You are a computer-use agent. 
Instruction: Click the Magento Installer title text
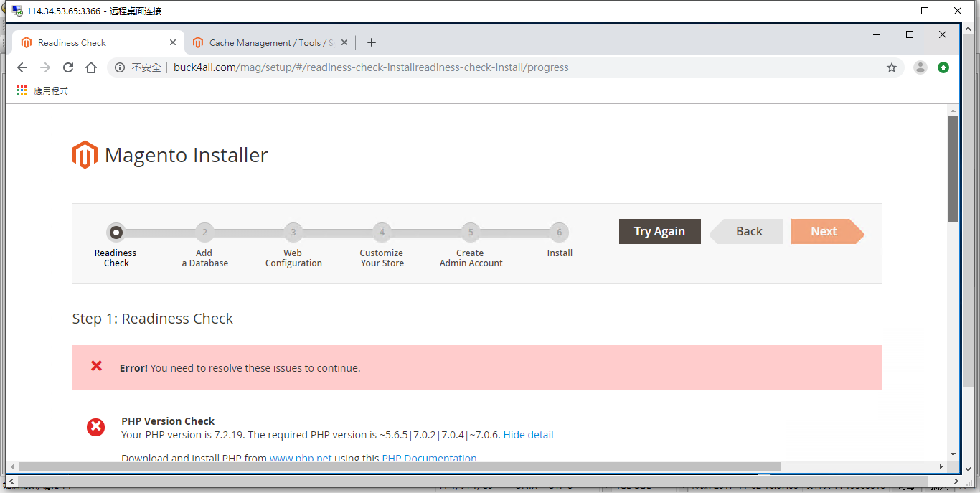click(x=187, y=155)
